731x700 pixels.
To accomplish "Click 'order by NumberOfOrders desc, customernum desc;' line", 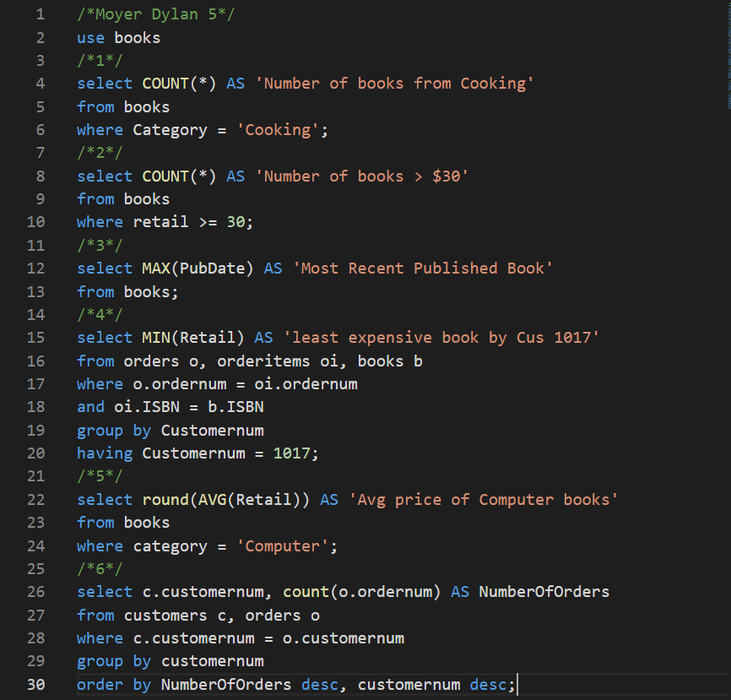I will point(296,685).
